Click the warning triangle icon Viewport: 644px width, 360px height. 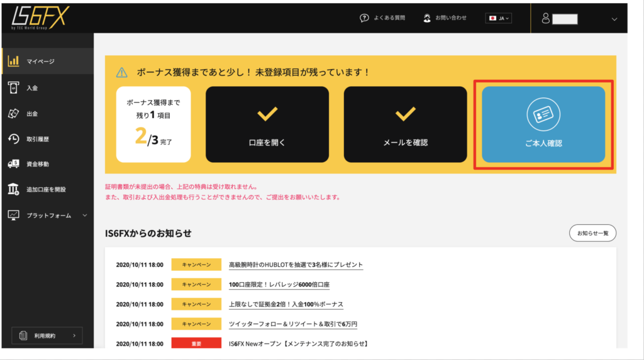click(x=121, y=73)
